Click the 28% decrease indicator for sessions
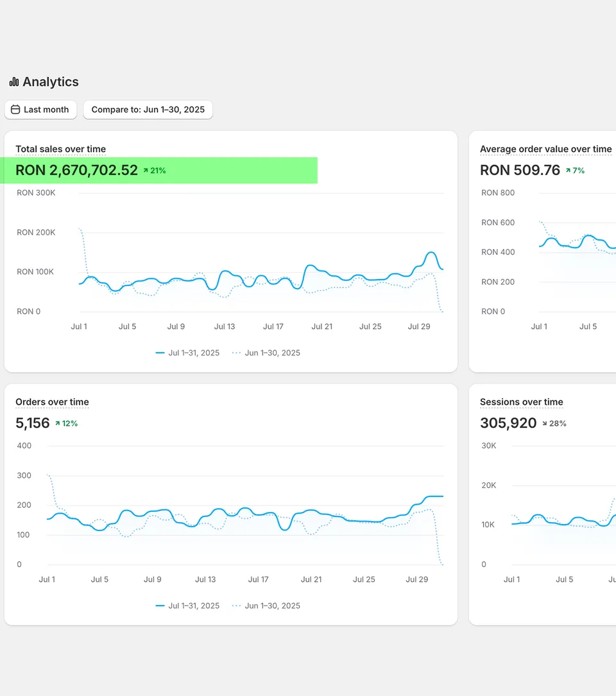The height and width of the screenshot is (696, 616). point(554,423)
